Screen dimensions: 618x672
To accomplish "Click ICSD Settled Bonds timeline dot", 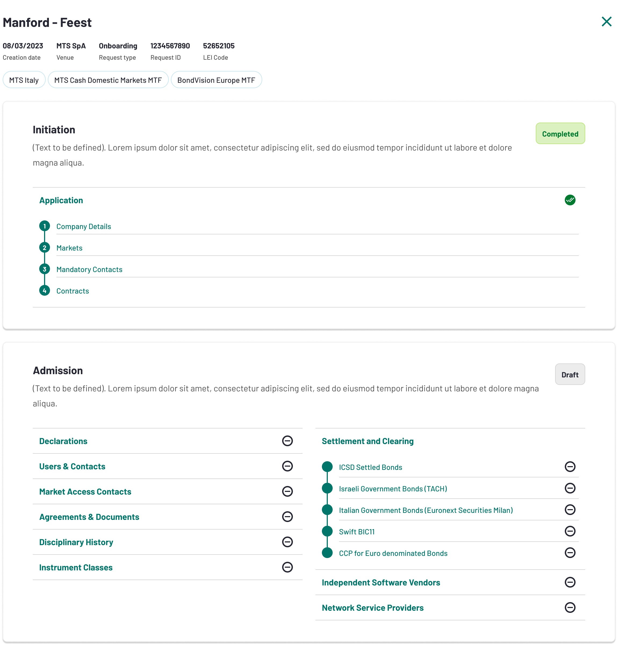I will click(327, 467).
